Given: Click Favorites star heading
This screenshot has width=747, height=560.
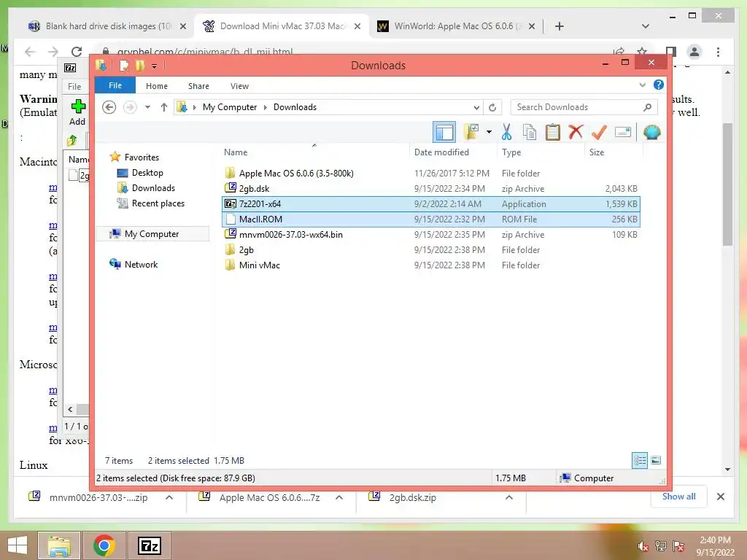Looking at the screenshot, I should [x=142, y=157].
